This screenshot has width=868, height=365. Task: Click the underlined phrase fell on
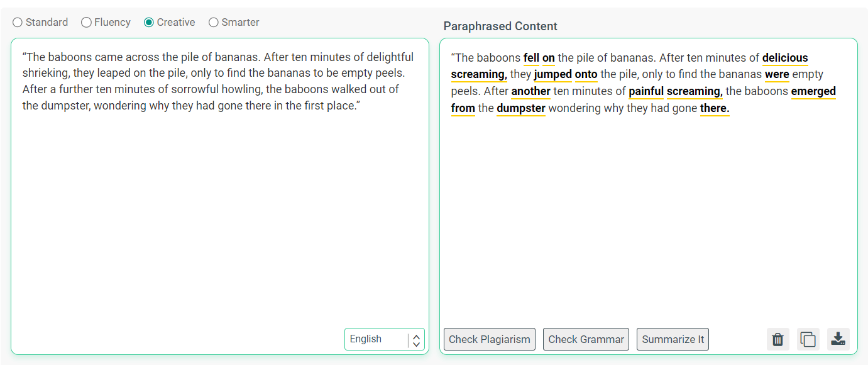537,57
